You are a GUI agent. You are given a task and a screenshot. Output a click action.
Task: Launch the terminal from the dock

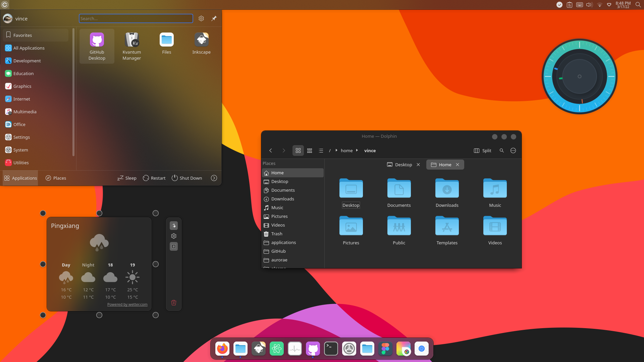point(331,349)
